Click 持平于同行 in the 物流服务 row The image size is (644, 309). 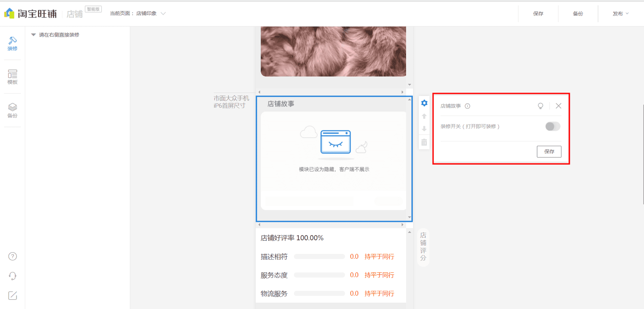tap(379, 293)
